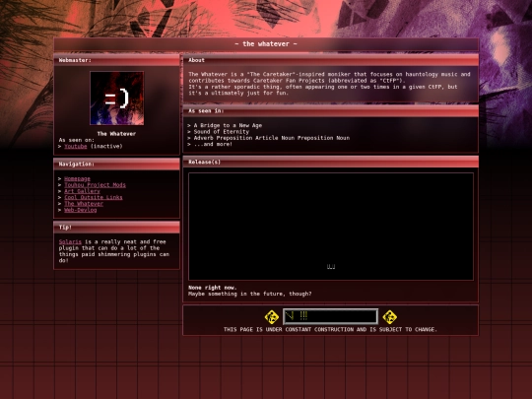This screenshot has height=399, width=532.
Task: Open the Touhou Project Mods link
Action: [x=95, y=185]
